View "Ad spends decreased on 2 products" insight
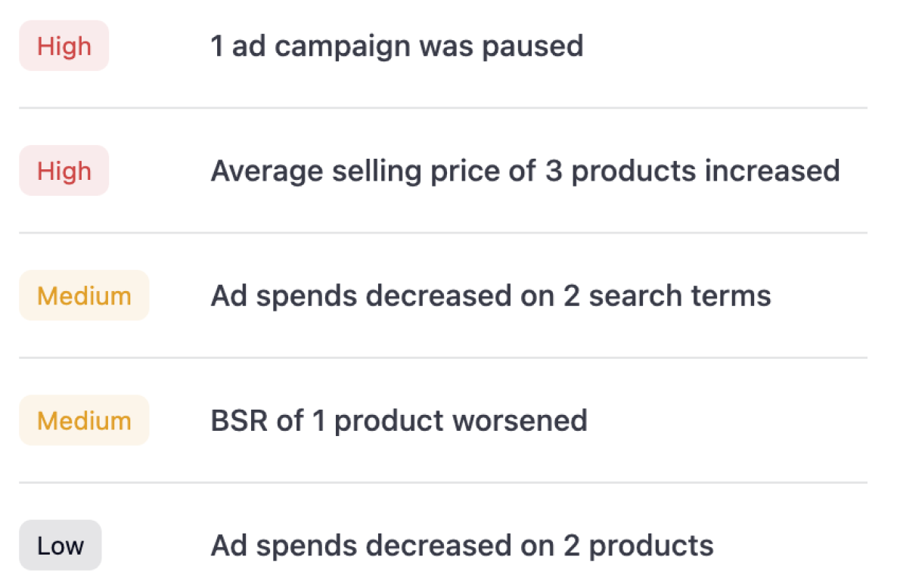The image size is (897, 588). point(461,545)
